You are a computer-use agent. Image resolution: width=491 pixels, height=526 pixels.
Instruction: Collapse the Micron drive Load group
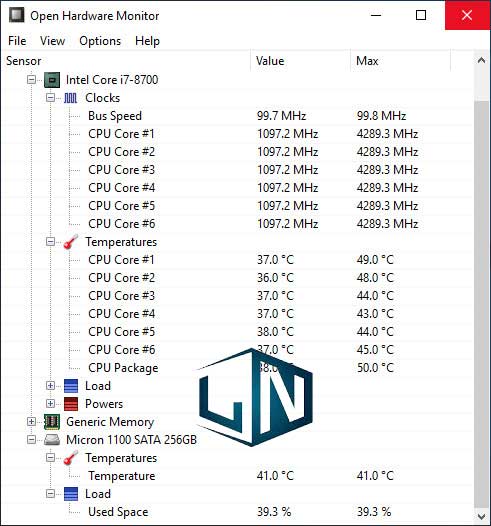coord(50,493)
